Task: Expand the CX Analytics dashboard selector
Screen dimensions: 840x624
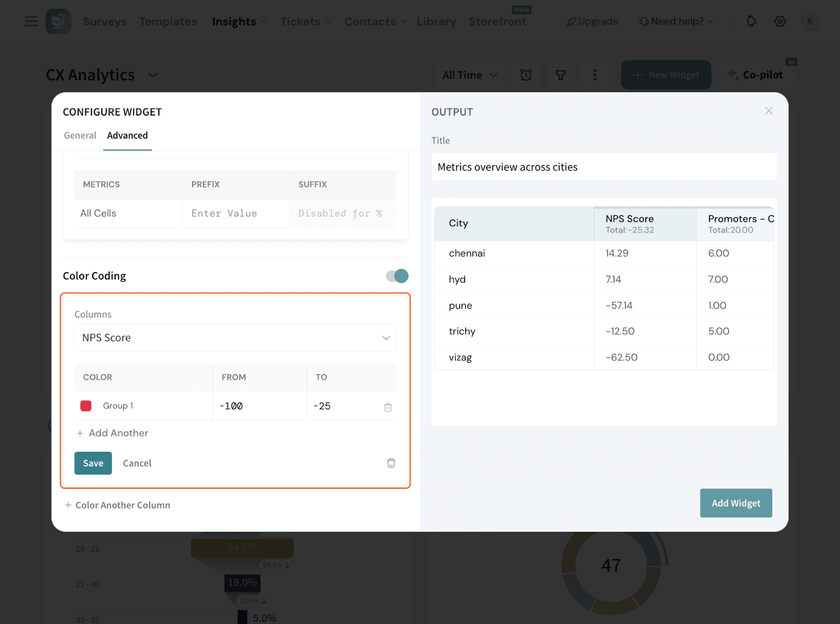Action: [153, 75]
